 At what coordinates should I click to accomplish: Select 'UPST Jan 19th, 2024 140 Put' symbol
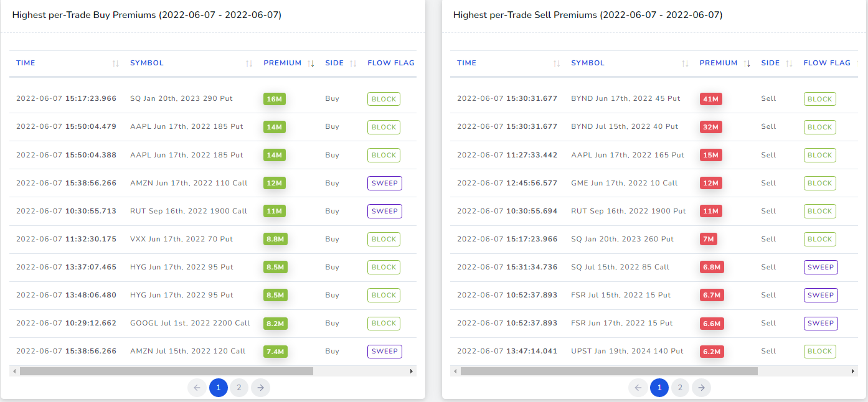[627, 351]
